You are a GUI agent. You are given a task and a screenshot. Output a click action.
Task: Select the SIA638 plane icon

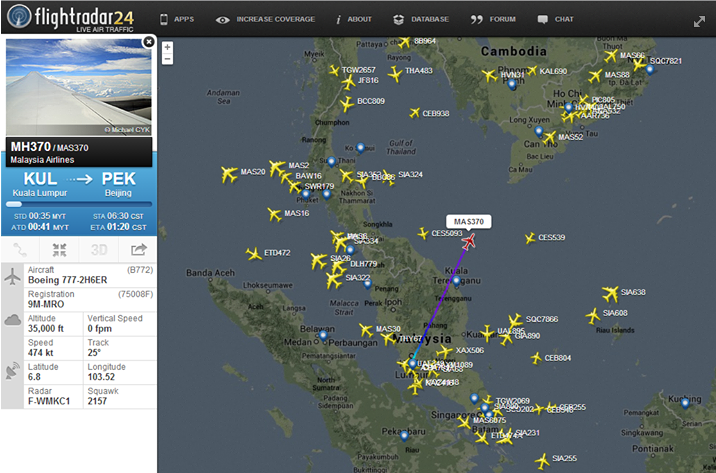pos(610,293)
